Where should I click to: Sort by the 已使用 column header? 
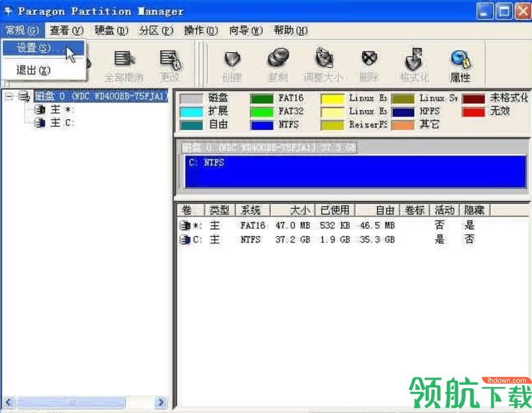click(x=335, y=210)
